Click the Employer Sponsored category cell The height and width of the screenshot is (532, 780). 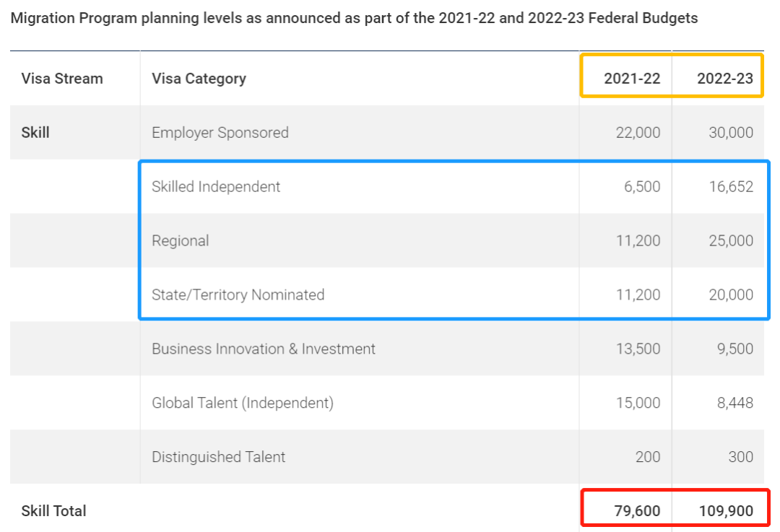[x=220, y=133]
